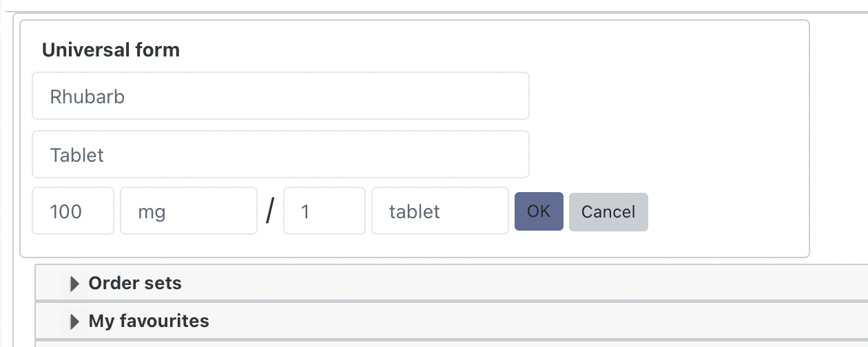
Task: Focus the Rhubarb medication name field
Action: 280,96
